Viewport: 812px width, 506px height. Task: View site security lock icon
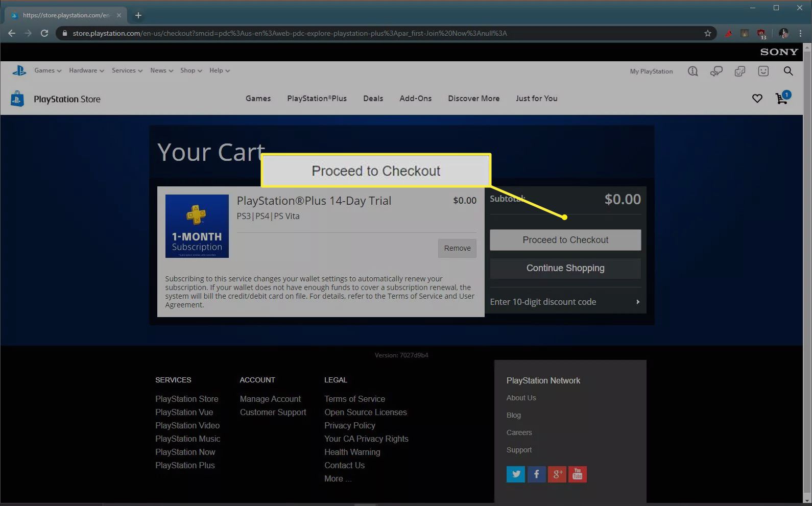(x=64, y=33)
